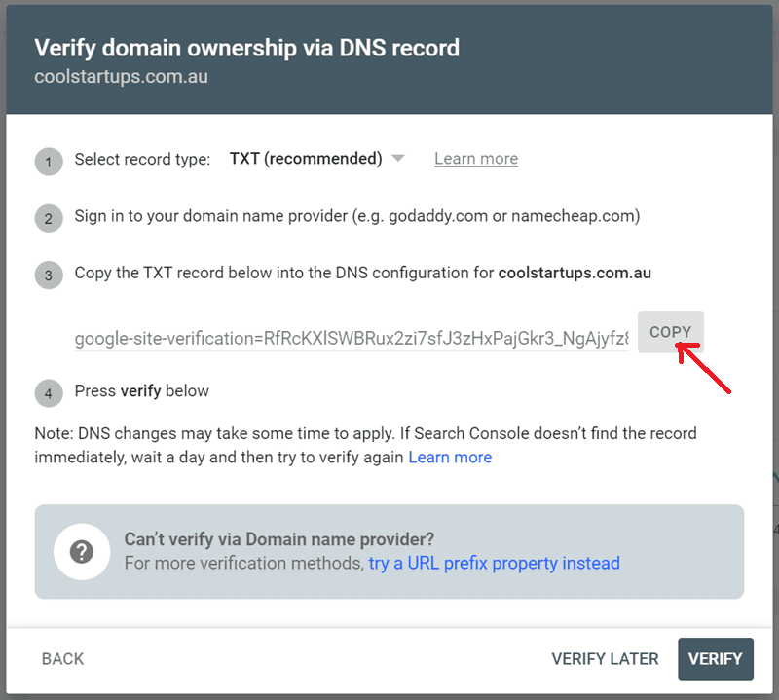The image size is (779, 700).
Task: Click bold coolstartups.com.au in step 3
Action: 575,273
